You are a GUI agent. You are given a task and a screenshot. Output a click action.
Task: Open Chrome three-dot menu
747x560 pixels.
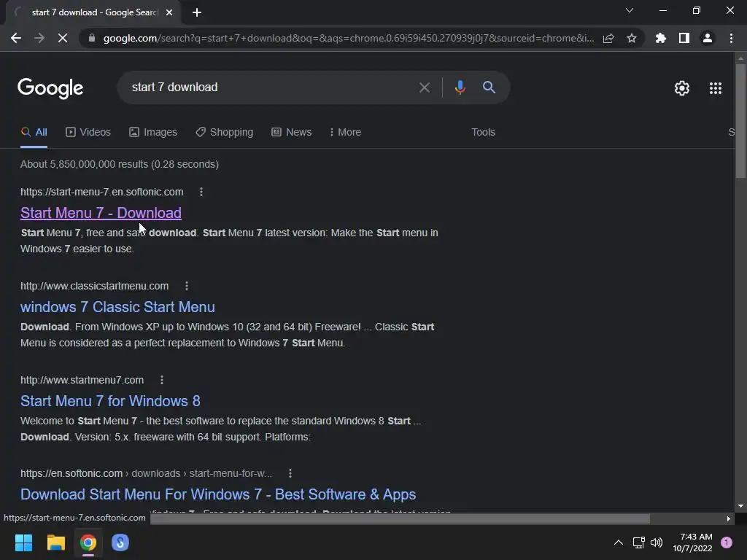pos(731,38)
